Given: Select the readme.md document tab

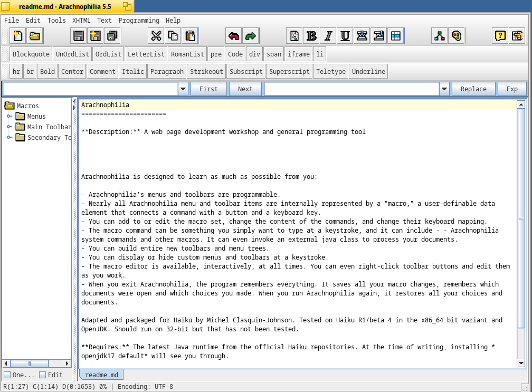Looking at the screenshot, I should [101, 375].
